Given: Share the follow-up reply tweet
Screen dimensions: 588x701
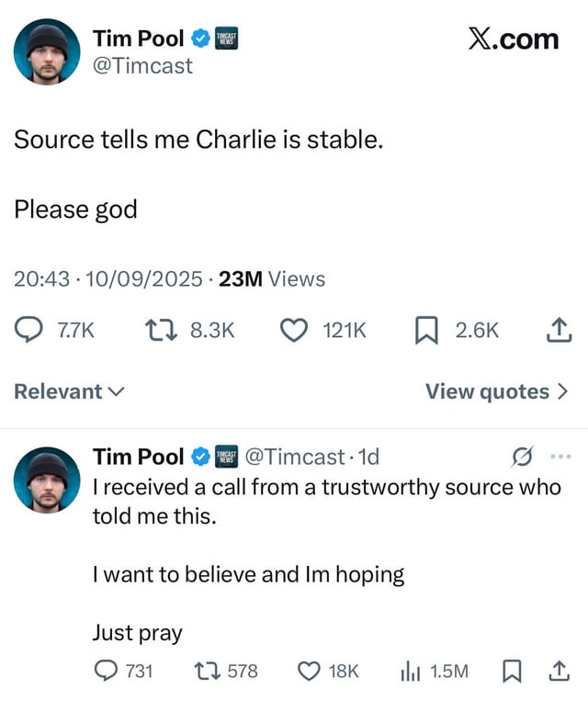Looking at the screenshot, I should [x=559, y=671].
